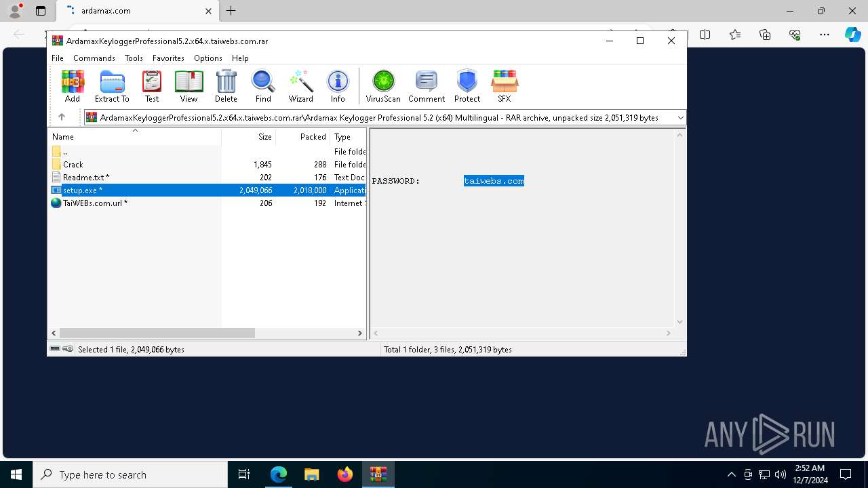Sort files by Size column header
This screenshot has height=488, width=868.
click(x=249, y=136)
